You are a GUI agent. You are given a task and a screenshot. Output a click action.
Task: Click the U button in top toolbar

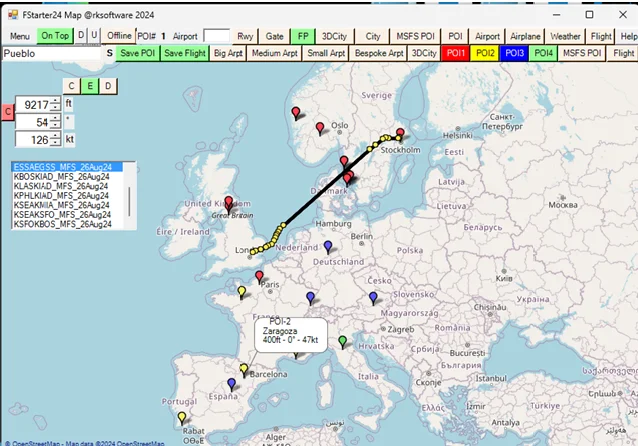point(94,35)
